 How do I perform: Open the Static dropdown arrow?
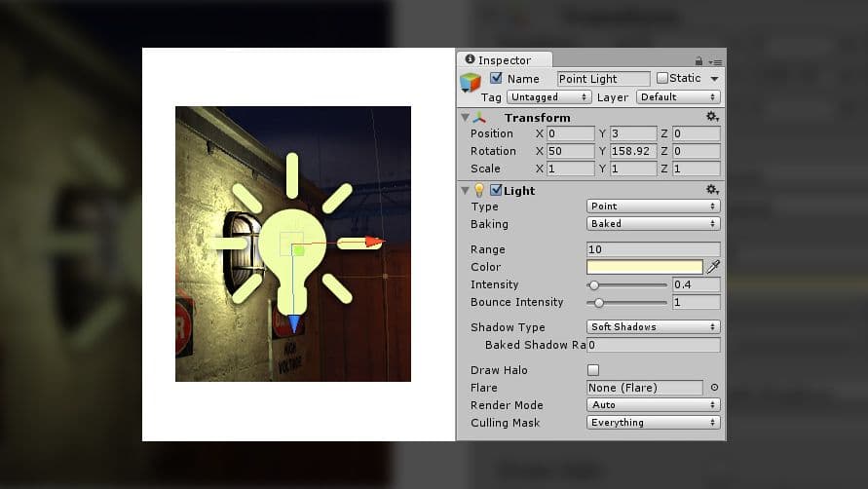[715, 79]
